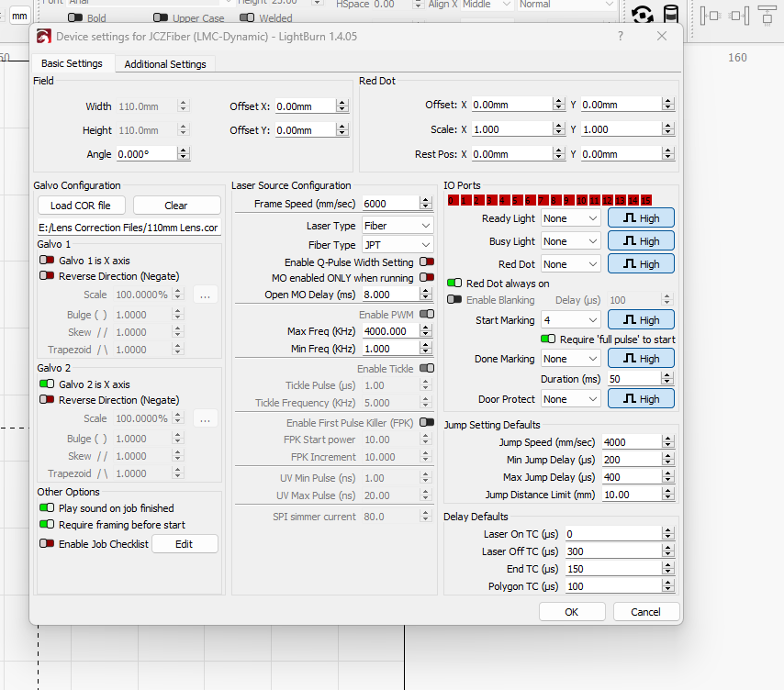Click Field Offset X input field
Image resolution: width=784 pixels, height=690 pixels.
pyautogui.click(x=306, y=106)
